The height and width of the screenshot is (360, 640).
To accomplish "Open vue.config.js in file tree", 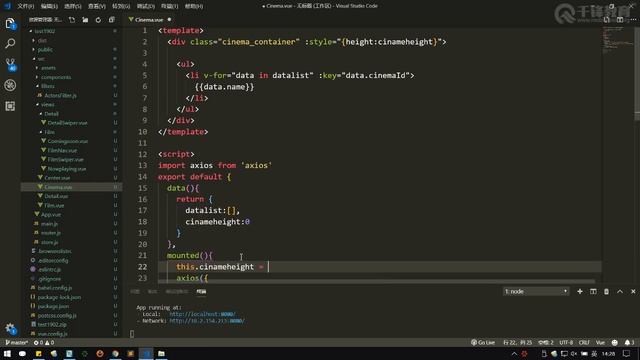I will 52,333.
